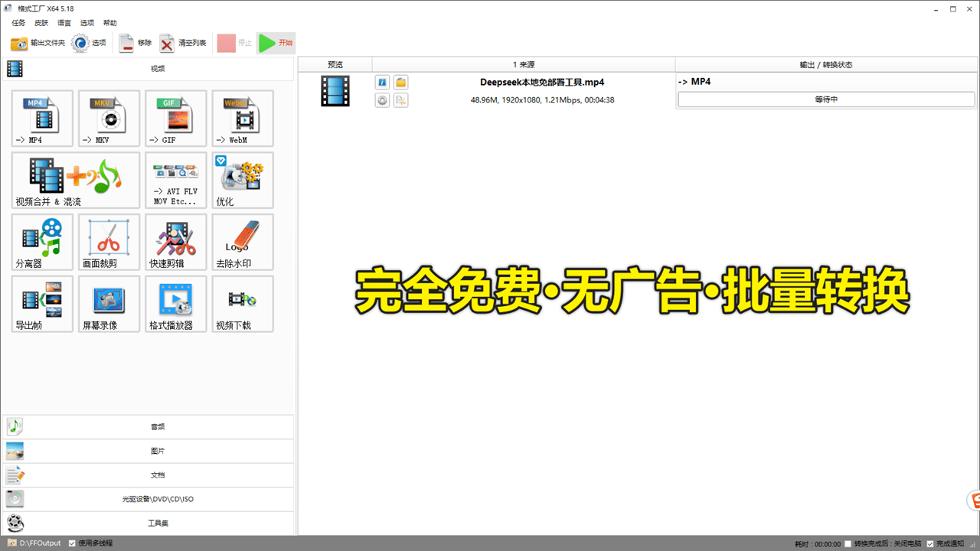Open the 去除水印 watermark remover

[x=242, y=242]
